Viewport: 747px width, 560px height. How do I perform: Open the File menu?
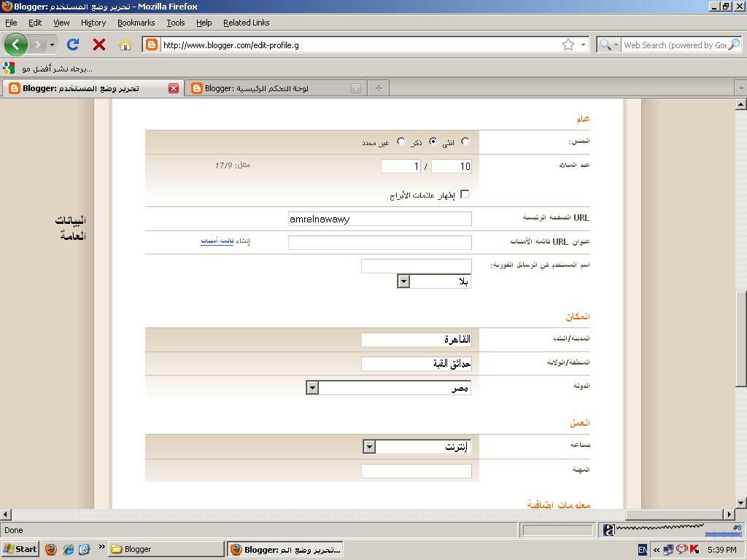[11, 23]
